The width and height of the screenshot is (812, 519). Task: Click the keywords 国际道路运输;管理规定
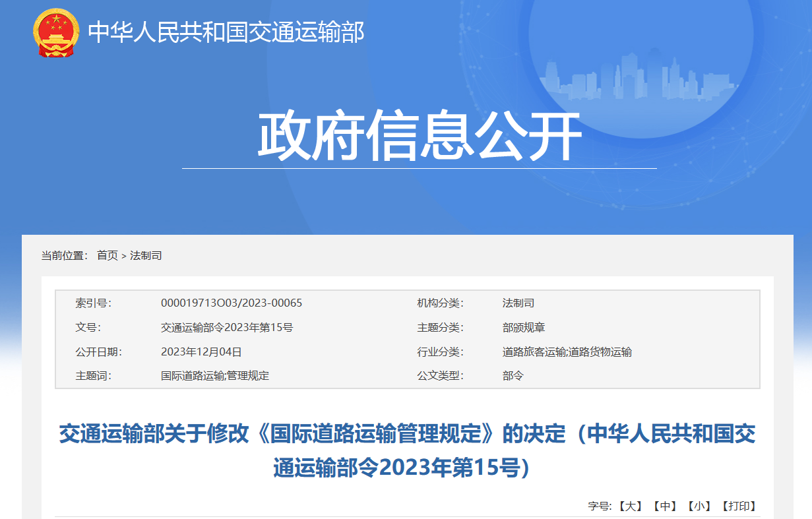point(215,376)
